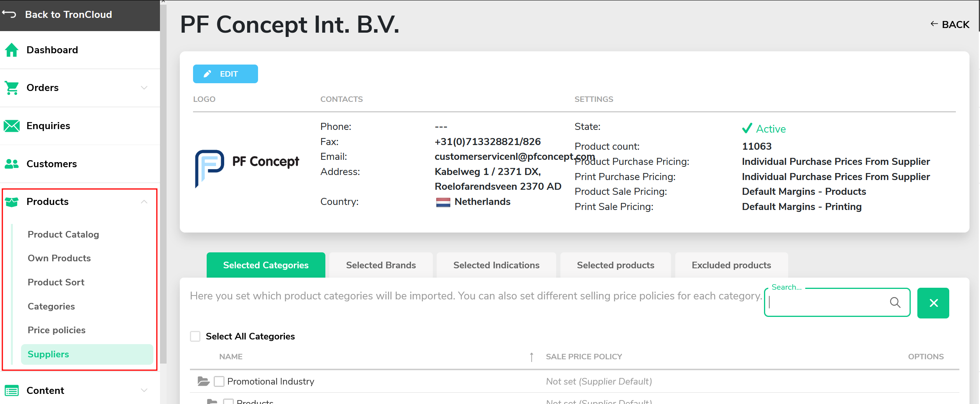Screen dimensions: 980x404
Task: Click the fax number +31(0)713328821/826
Action: tap(488, 142)
